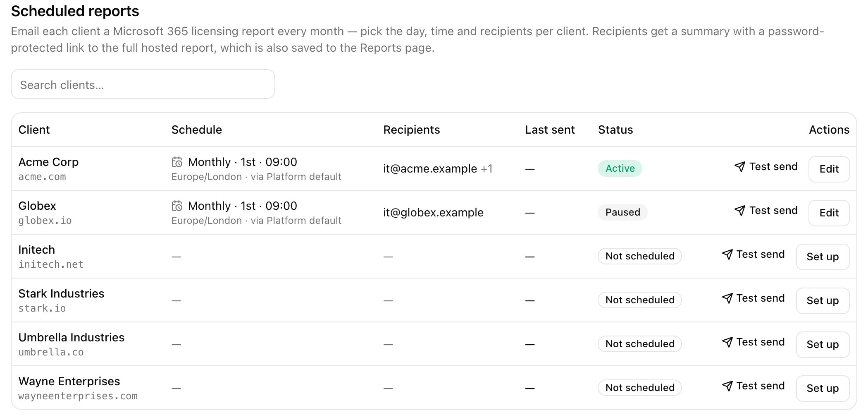Click the paper-plane icon in Acme Corp row
This screenshot has width=868, height=420.
[x=740, y=167]
